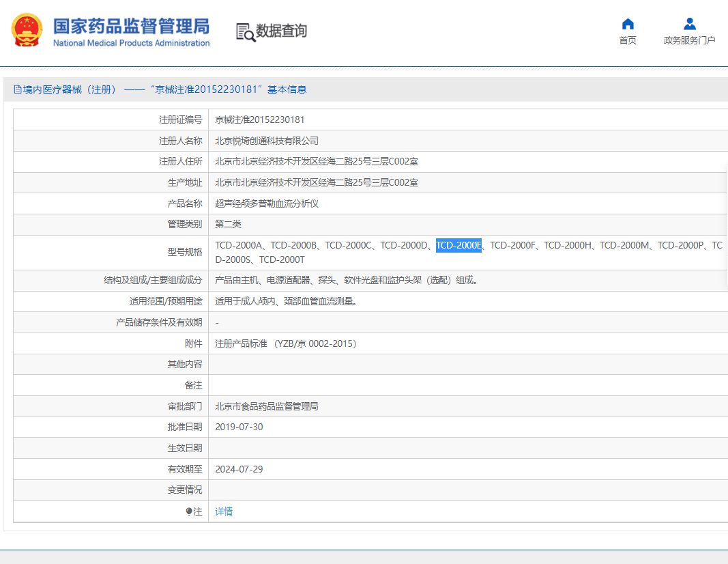This screenshot has height=564, width=728.
Task: Click the 产品储存条件及有效期 row label
Action: pos(159,322)
